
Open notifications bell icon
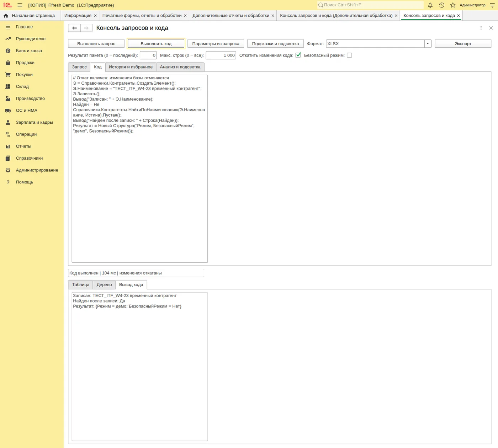[430, 5]
